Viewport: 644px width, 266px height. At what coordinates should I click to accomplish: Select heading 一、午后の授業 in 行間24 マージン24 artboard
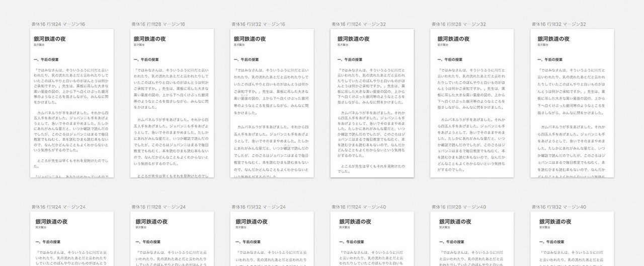47,242
